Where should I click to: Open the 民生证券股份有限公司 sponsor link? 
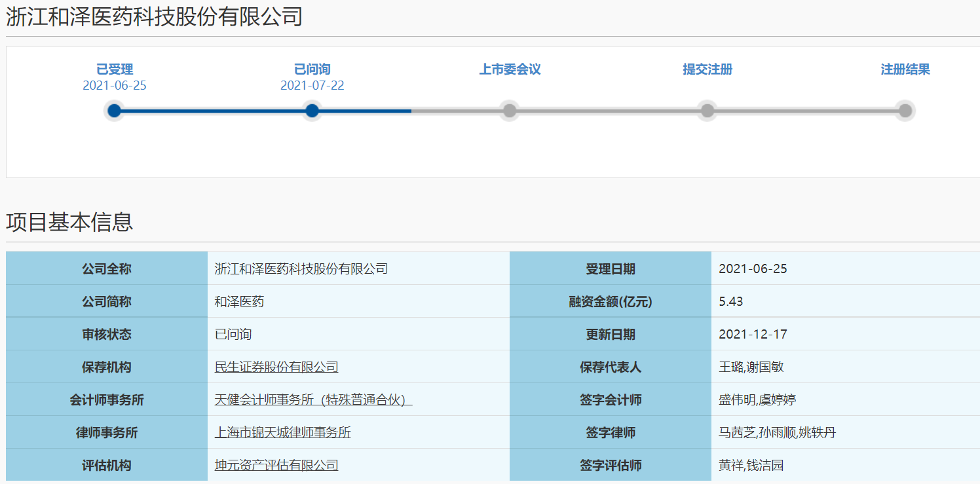pyautogui.click(x=276, y=367)
